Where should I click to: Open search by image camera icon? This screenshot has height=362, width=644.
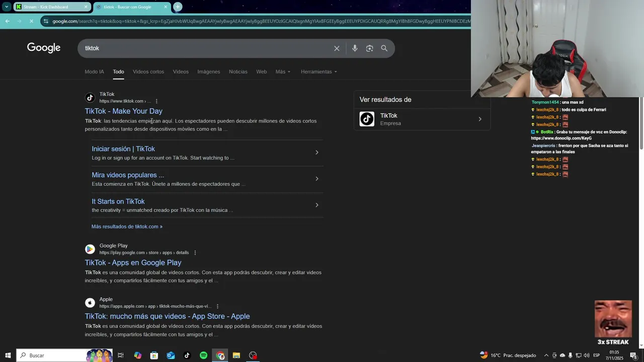pyautogui.click(x=370, y=48)
